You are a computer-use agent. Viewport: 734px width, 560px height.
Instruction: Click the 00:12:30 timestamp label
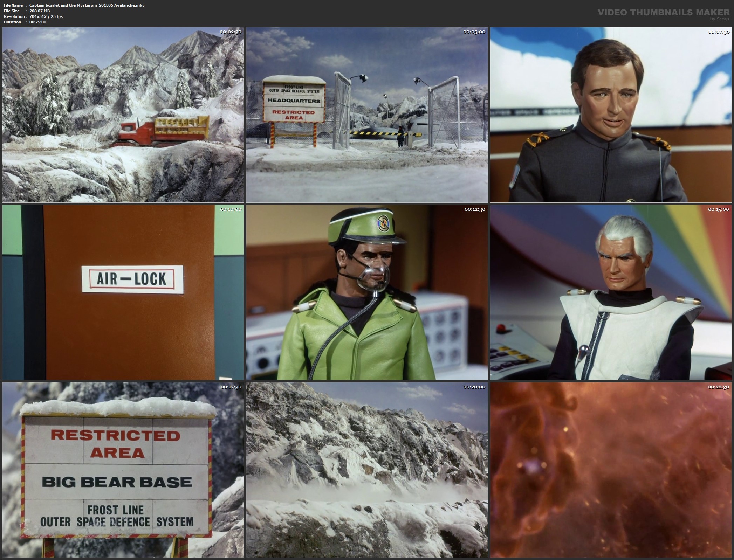point(474,209)
